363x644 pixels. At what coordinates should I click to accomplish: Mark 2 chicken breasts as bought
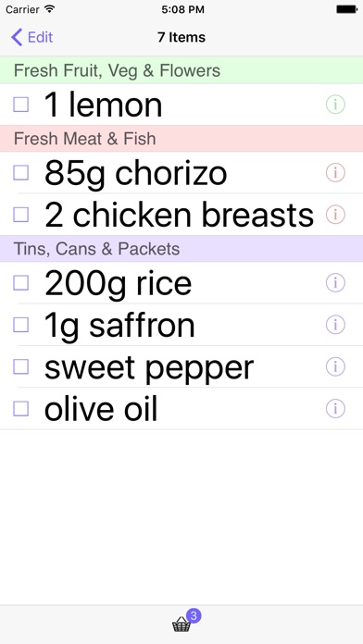coord(21,215)
